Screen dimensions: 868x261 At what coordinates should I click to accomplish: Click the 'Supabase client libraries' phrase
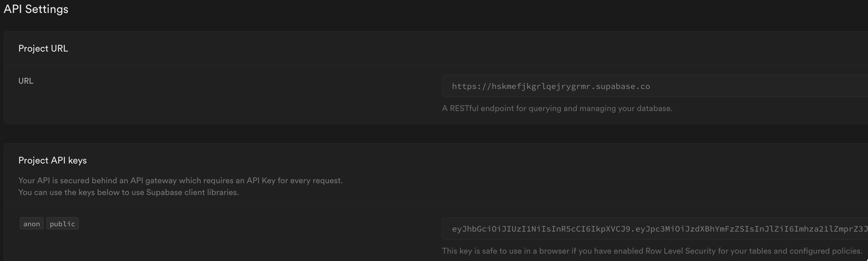tap(192, 192)
